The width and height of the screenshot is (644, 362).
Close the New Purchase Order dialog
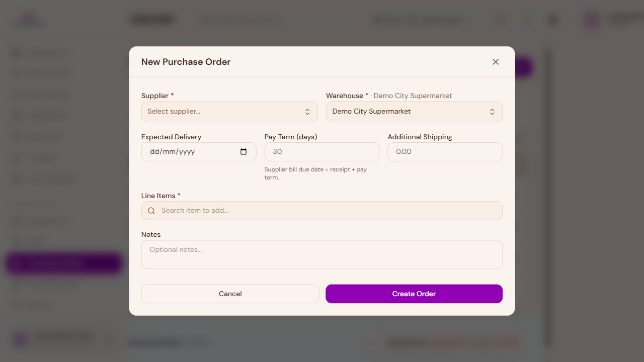click(x=496, y=62)
